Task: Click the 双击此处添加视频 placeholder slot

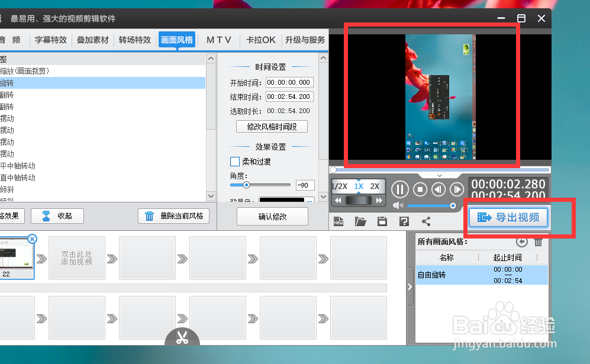Action: [77, 258]
